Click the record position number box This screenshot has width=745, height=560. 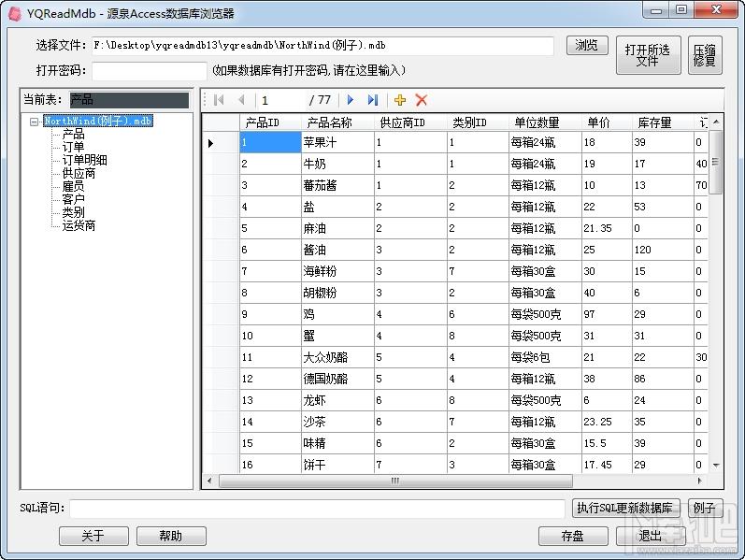click(280, 100)
